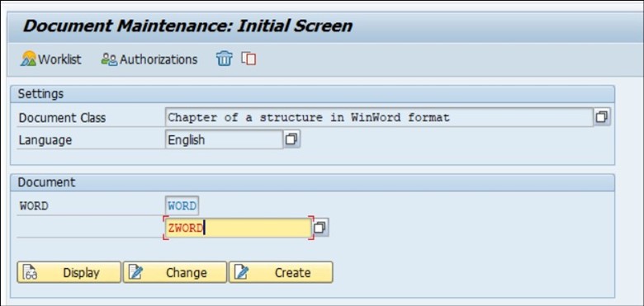Click the glasses icon on Display button

[x=30, y=272]
